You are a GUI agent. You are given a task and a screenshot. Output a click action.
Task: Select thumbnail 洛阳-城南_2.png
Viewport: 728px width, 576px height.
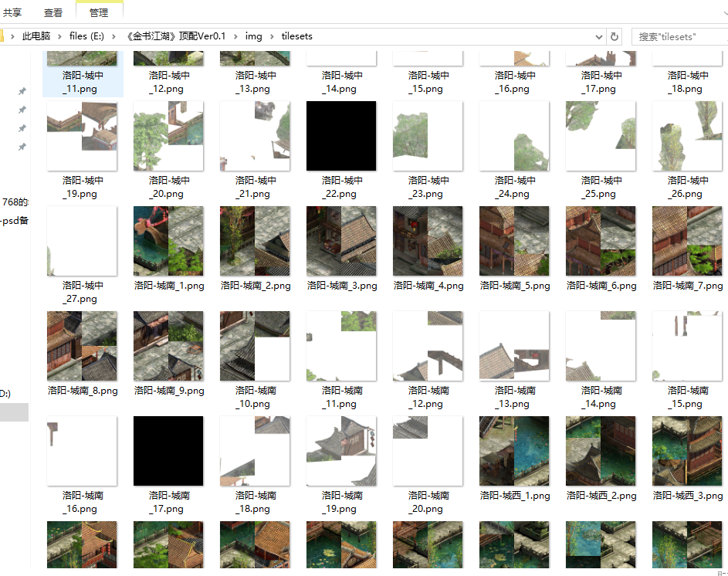(255, 241)
